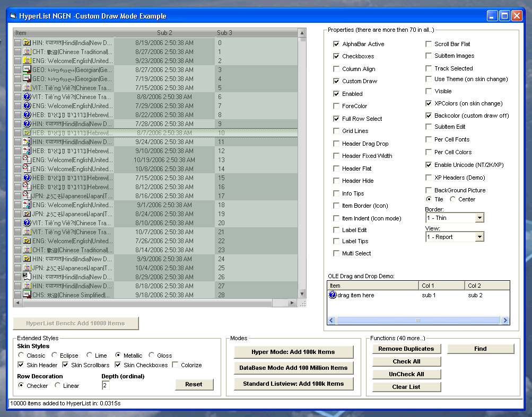This screenshot has height=417, width=532.
Task: Click the Sub 2 column header
Action: pos(164,33)
